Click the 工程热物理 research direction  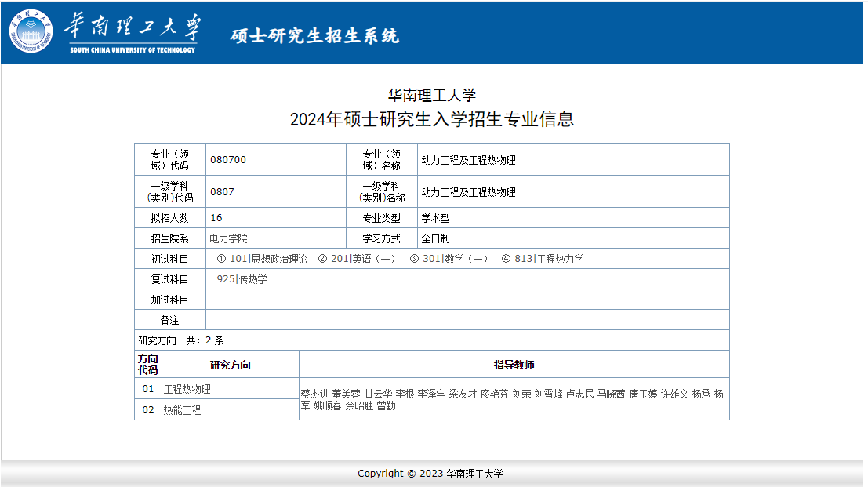(x=187, y=390)
